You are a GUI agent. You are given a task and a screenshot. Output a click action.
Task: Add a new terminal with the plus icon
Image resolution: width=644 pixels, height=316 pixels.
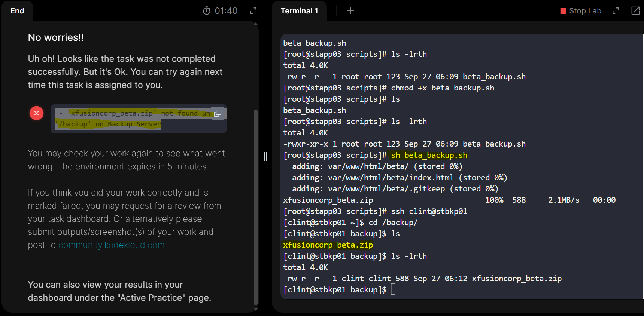[350, 11]
